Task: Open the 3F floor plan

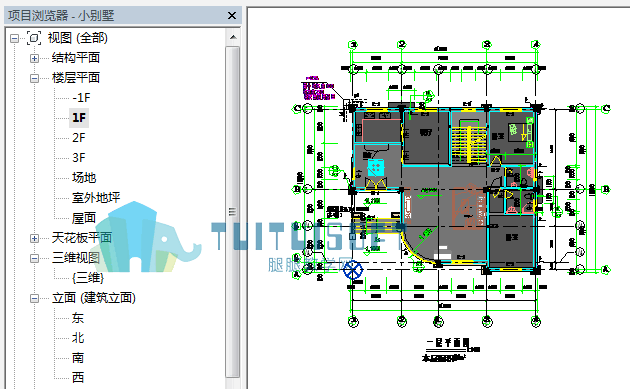Action: (x=79, y=158)
